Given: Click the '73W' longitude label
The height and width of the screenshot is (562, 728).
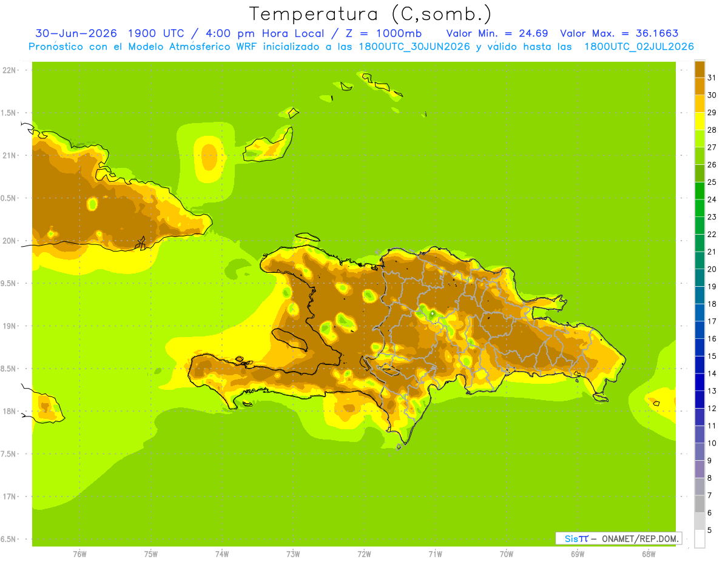Looking at the screenshot, I should pyautogui.click(x=293, y=554).
